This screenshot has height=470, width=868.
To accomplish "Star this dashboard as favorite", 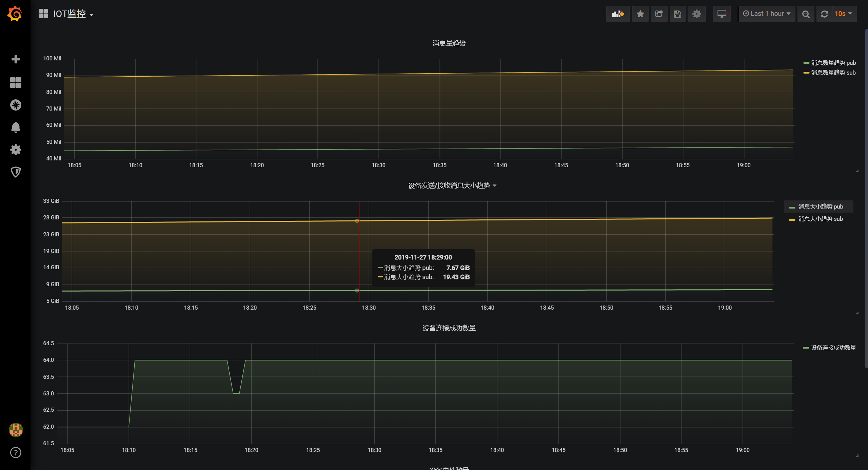I will (x=640, y=14).
